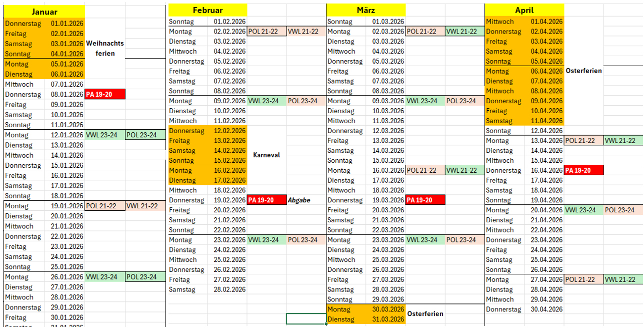
Task: Select the Januar month header cell
Action: tap(44, 12)
